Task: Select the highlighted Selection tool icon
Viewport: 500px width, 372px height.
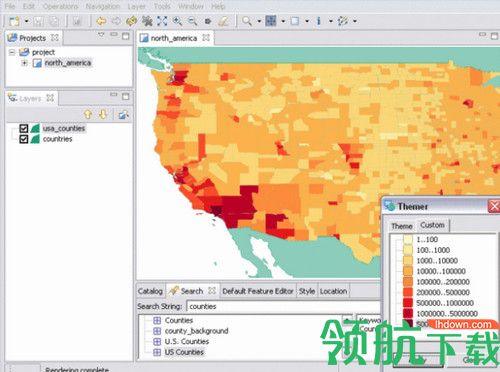Action: pyautogui.click(x=271, y=21)
